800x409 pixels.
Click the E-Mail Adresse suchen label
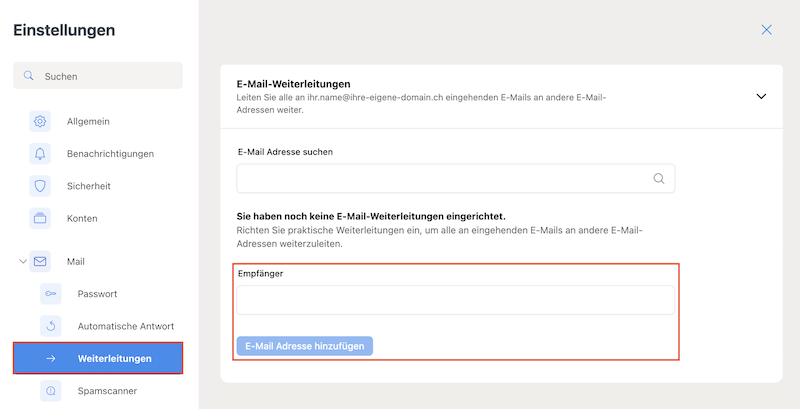click(x=285, y=152)
